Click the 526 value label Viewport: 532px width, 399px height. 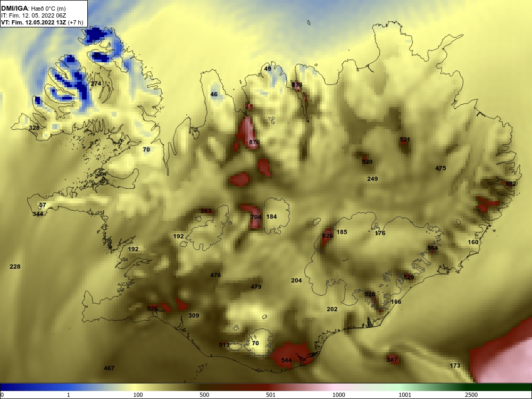152,309
